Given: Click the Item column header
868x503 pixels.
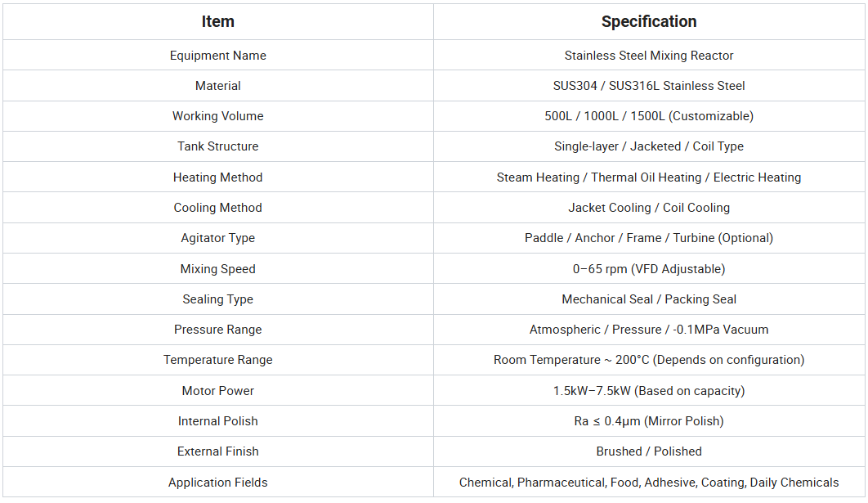Looking at the screenshot, I should [217, 22].
